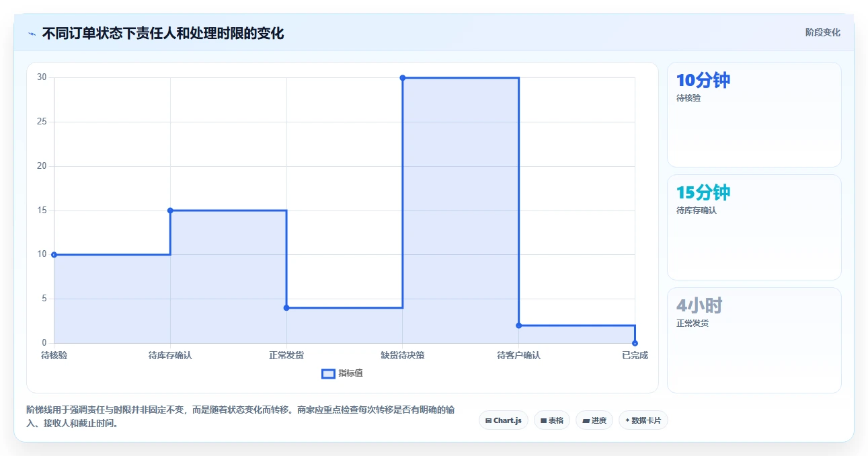Viewport: 868px width, 456px height.
Task: Toggle the 指标值 legend item
Action: [x=342, y=373]
